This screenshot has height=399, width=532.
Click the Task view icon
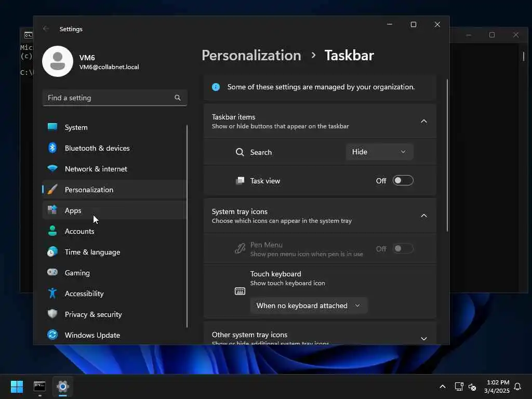tap(240, 180)
